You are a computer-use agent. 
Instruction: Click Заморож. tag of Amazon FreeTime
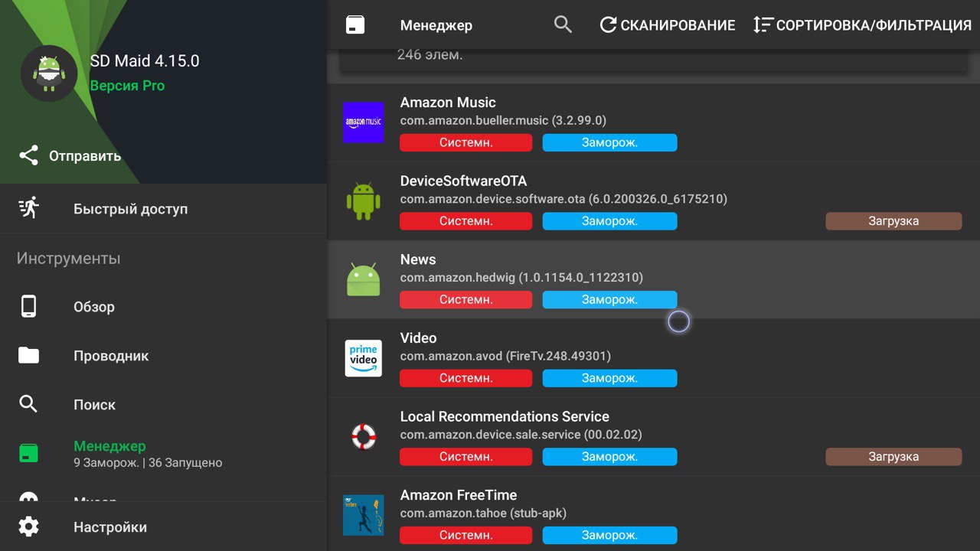(x=609, y=535)
